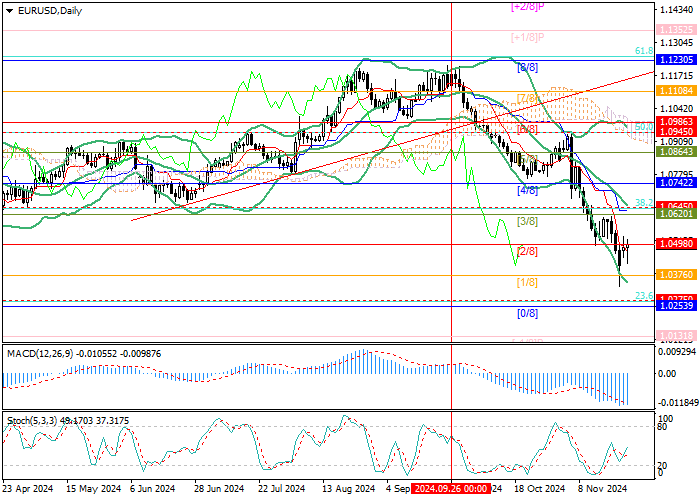Select the [4/8] Murrey level label
This screenshot has height=500, width=700.
527,190
